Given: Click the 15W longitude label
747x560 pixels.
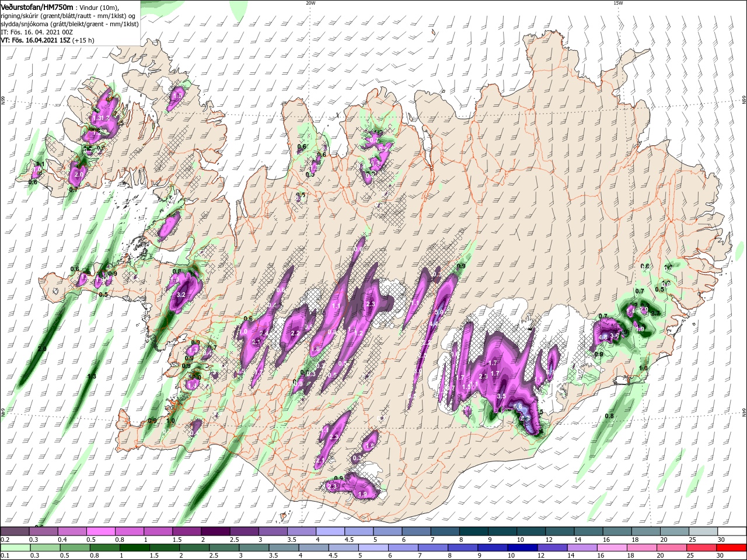Looking at the screenshot, I should (x=618, y=3).
